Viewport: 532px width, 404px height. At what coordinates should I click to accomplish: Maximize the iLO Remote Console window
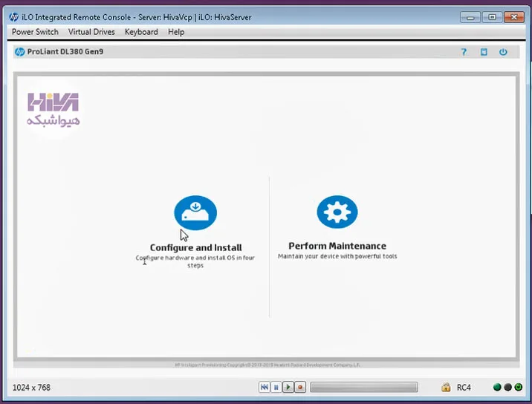pos(492,17)
